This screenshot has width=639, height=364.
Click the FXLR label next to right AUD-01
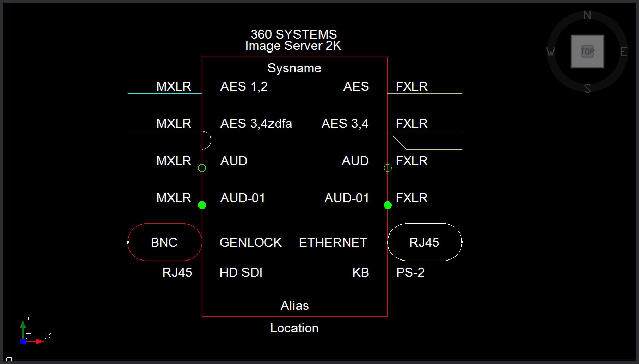(x=412, y=198)
